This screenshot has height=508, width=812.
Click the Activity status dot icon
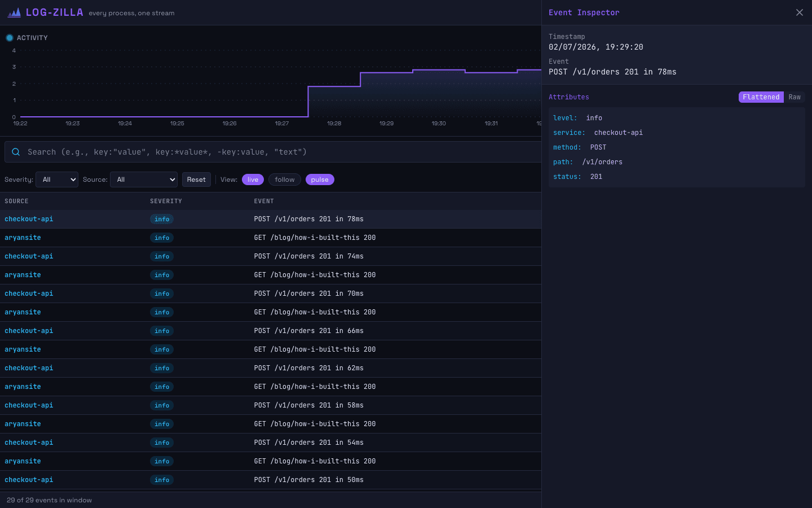coord(10,38)
